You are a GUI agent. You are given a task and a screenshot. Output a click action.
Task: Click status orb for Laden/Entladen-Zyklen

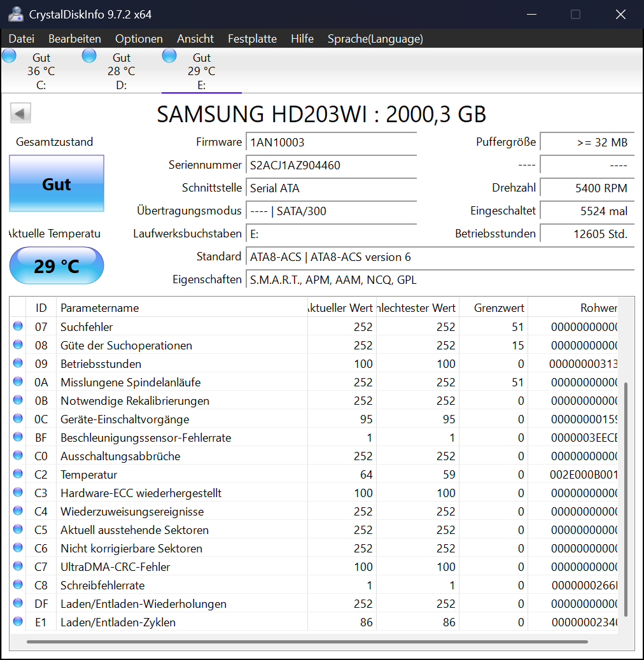18,621
